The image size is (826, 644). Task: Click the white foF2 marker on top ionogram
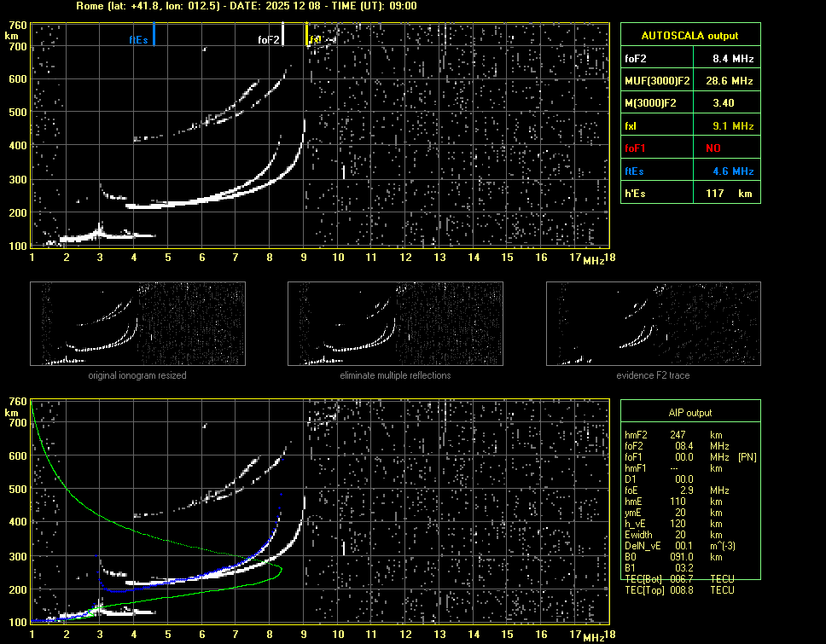click(283, 35)
